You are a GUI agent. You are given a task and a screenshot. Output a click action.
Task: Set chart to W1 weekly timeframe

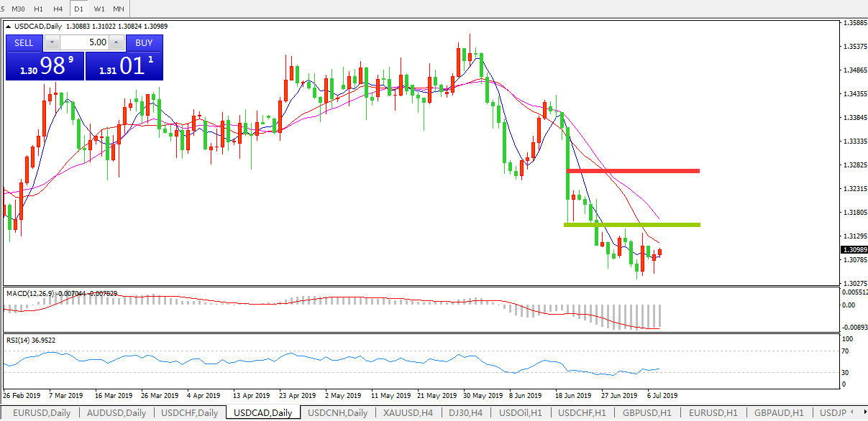(x=99, y=9)
